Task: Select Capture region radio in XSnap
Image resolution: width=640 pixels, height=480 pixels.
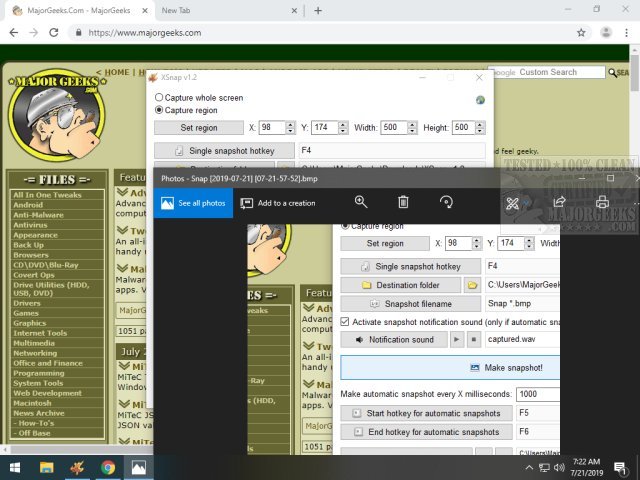Action: pyautogui.click(x=159, y=110)
